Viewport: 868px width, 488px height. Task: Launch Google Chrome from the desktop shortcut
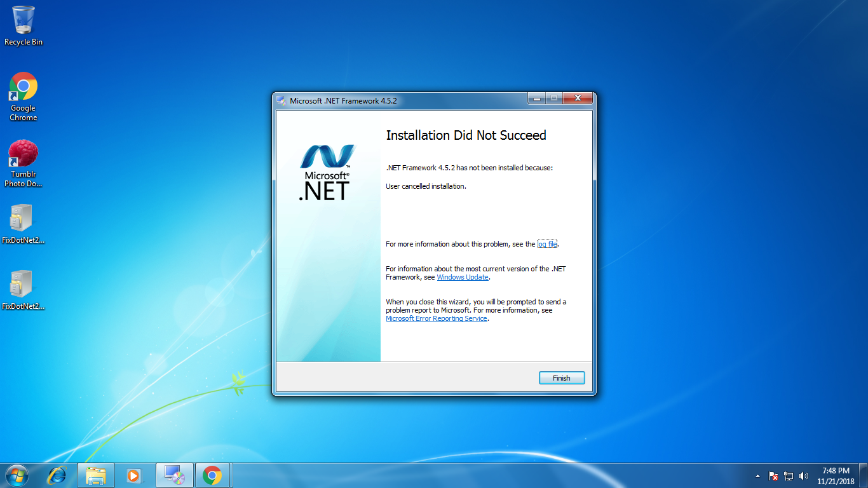tap(24, 86)
